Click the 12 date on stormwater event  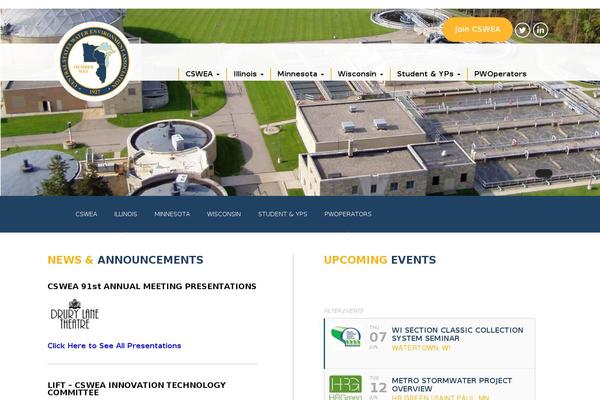tap(378, 387)
